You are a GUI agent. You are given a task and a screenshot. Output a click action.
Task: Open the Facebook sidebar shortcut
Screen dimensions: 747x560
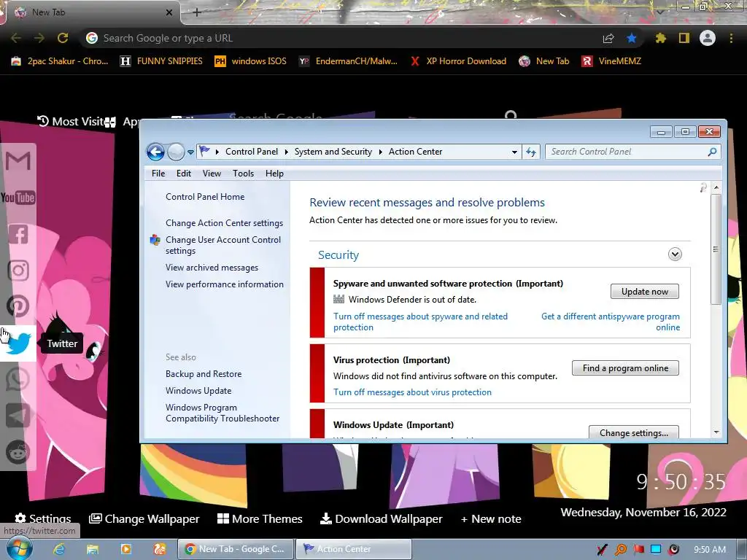tap(18, 234)
